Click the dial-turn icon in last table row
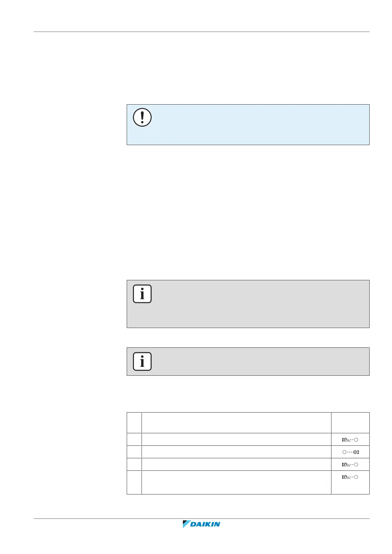 click(350, 477)
